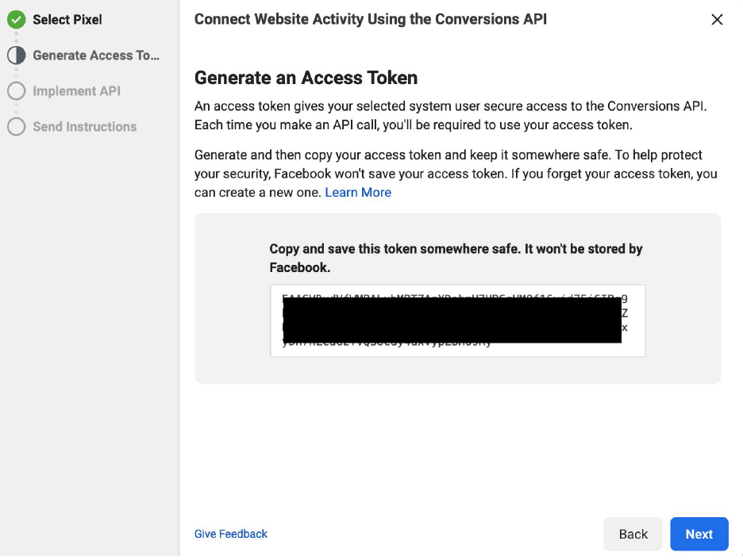The width and height of the screenshot is (743, 560).
Task: Close the Conversions API dialog with X
Action: click(717, 20)
